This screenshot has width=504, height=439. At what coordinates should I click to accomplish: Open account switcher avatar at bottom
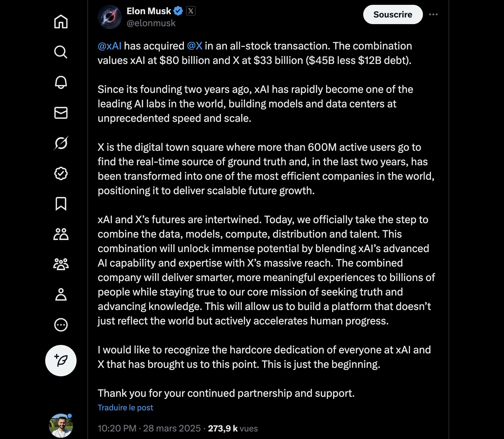[61, 425]
